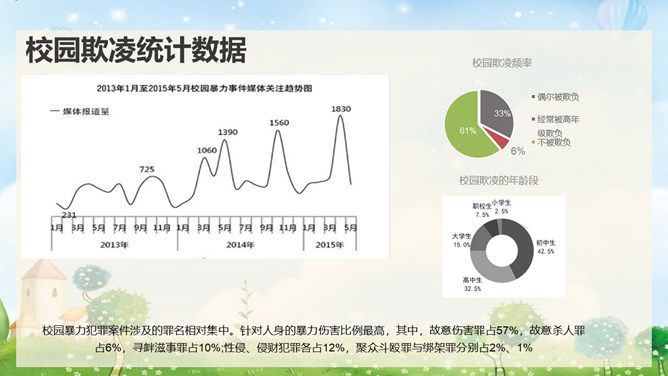668x376 pixels.
Task: Select the donut chart title 校园欺凌的年龄段
Action: coord(499,181)
